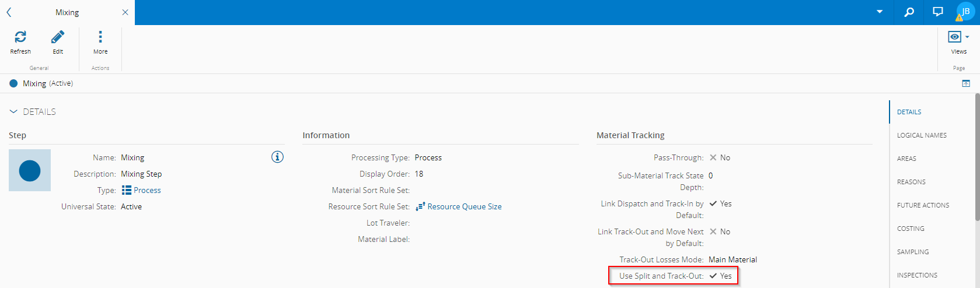Image resolution: width=980 pixels, height=288 pixels.
Task: Click the blue step image thumbnail
Action: (x=30, y=170)
